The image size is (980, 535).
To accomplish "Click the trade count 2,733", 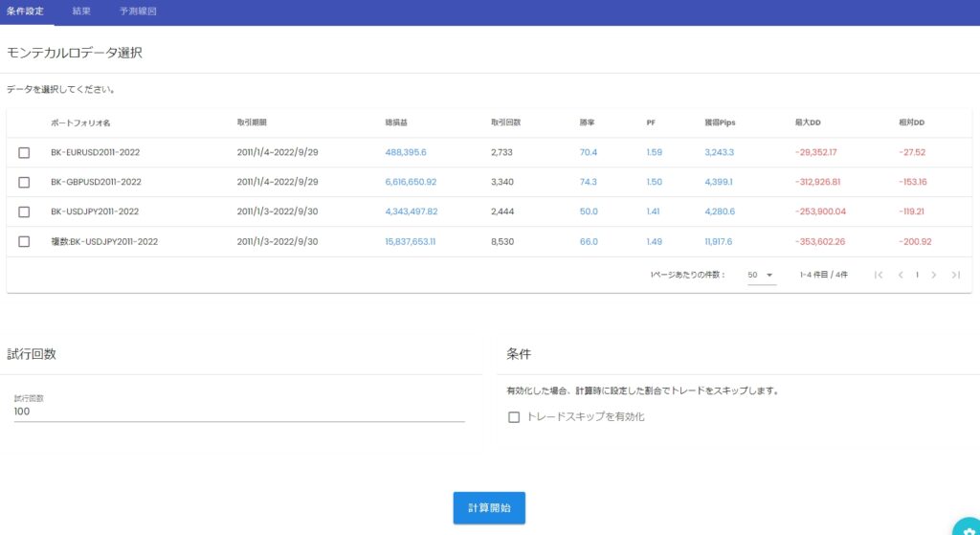I will (x=501, y=152).
